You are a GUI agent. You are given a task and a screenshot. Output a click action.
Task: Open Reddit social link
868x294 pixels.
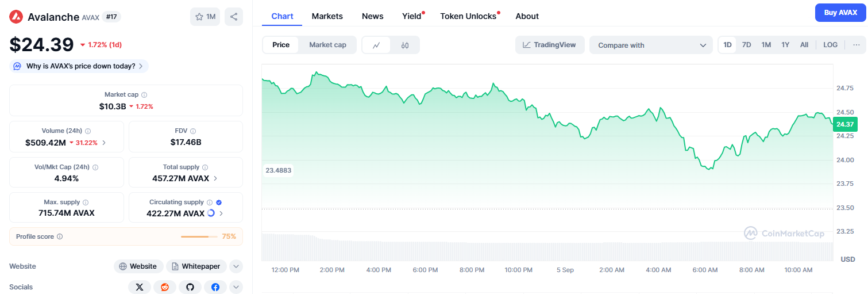pos(165,287)
